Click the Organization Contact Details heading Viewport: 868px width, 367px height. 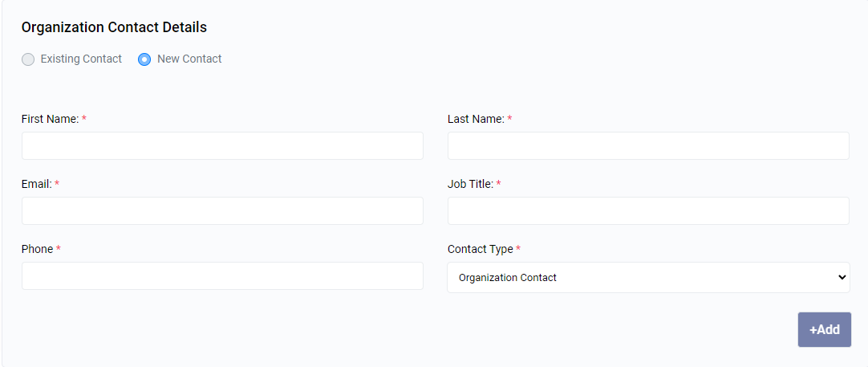point(114,27)
